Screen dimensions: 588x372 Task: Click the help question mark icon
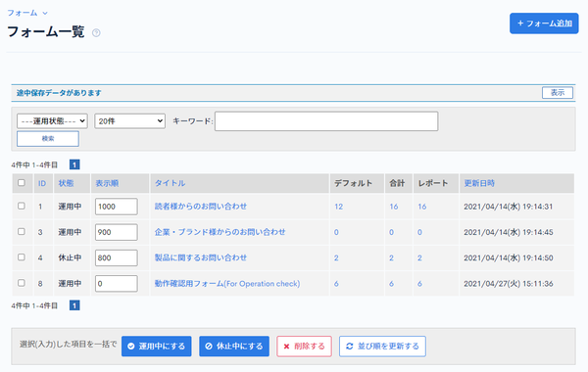96,33
